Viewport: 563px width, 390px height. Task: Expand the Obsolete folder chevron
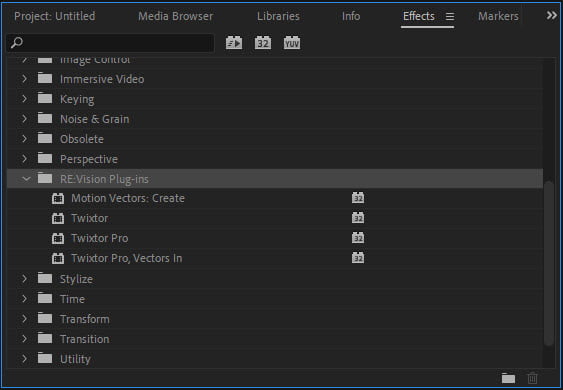tap(24, 139)
